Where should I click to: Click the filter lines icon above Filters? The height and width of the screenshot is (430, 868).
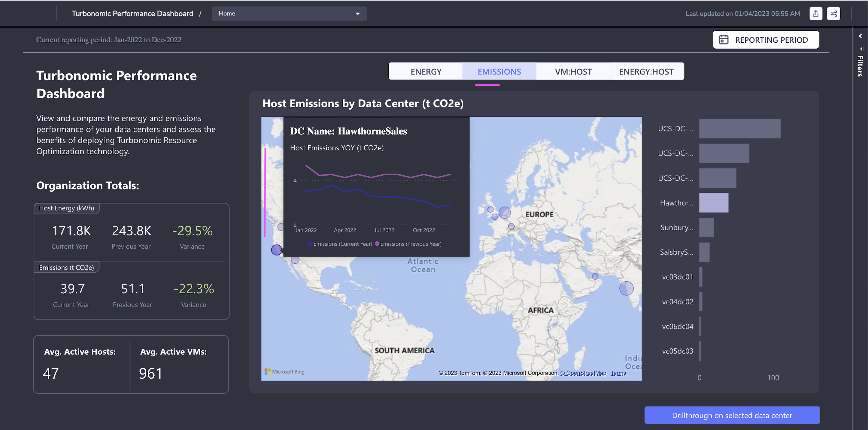point(861,49)
